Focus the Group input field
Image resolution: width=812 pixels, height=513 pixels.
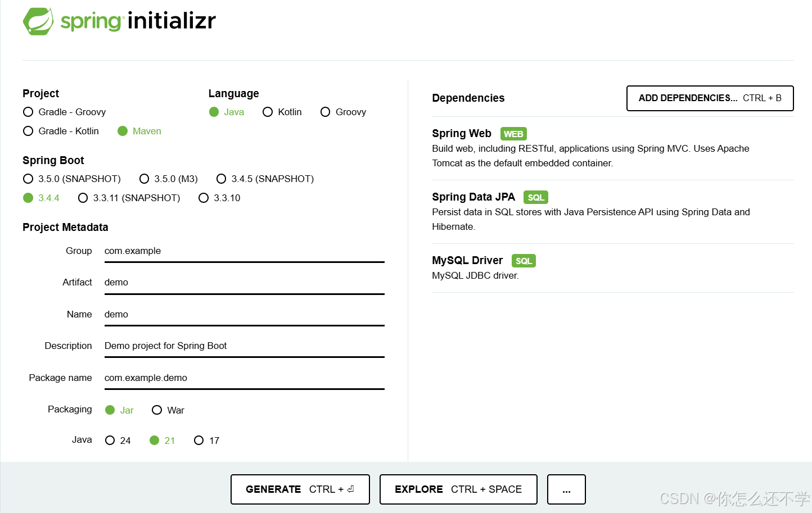click(x=245, y=251)
